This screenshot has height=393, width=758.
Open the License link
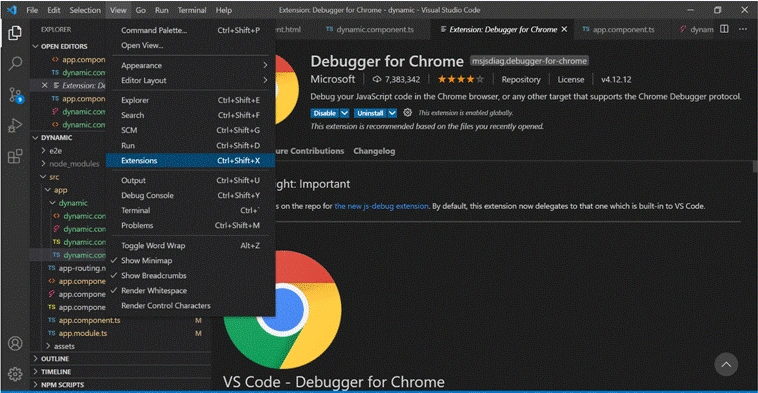point(571,80)
